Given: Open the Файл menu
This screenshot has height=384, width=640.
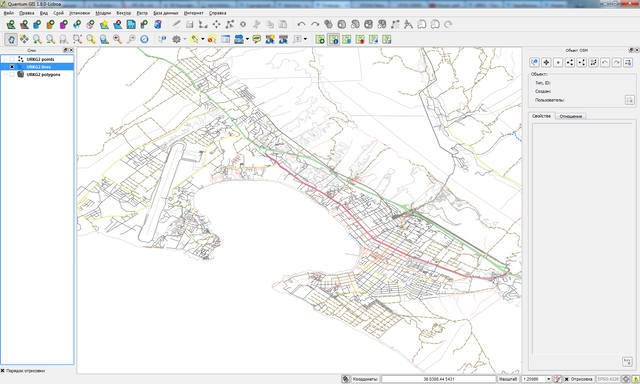Looking at the screenshot, I should coord(9,13).
